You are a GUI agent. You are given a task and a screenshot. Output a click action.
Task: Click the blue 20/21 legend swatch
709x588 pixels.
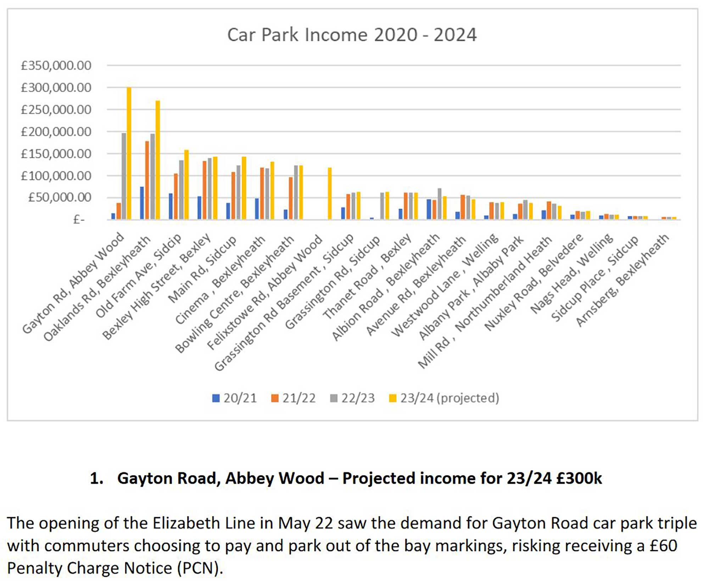coord(216,398)
